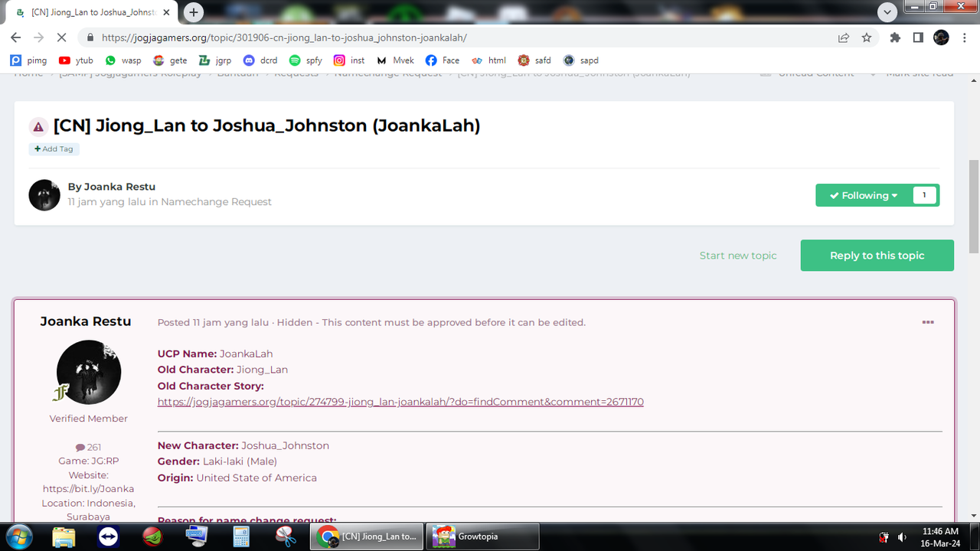Open a new browser tab
Image resolution: width=980 pixels, height=551 pixels.
194,12
